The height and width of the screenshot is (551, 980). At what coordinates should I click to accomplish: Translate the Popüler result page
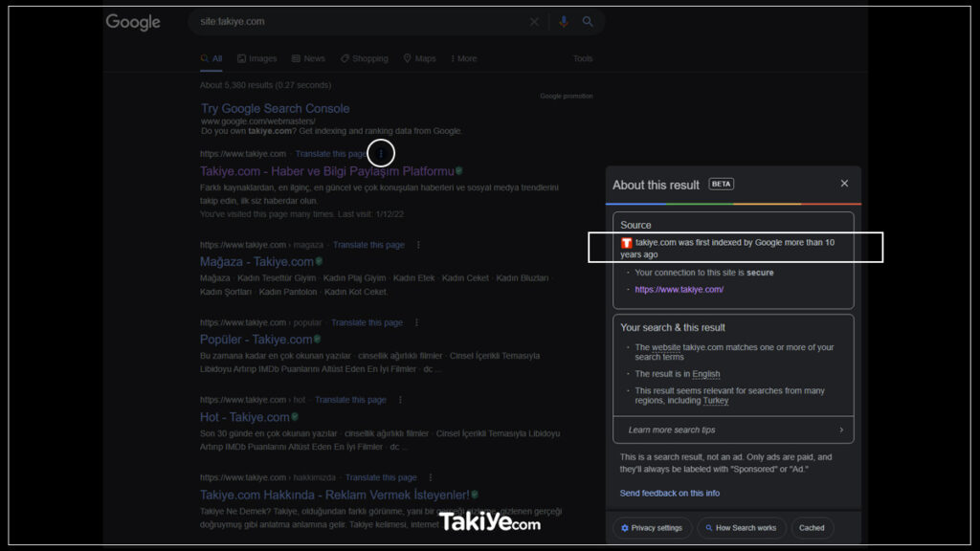coord(367,322)
